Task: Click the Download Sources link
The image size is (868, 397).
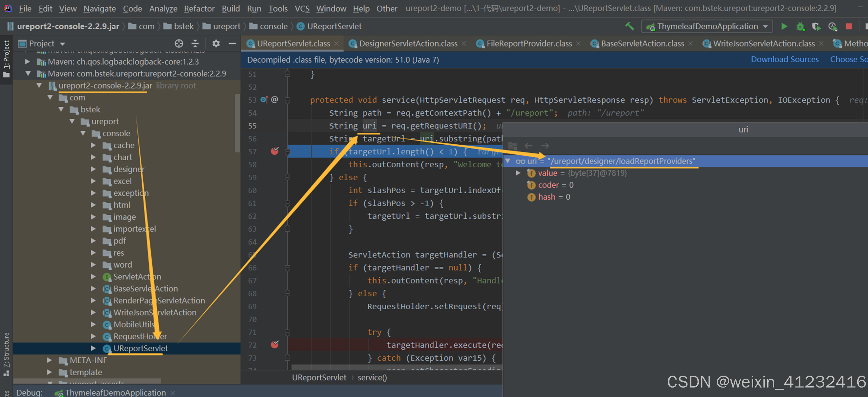Action: click(x=784, y=59)
